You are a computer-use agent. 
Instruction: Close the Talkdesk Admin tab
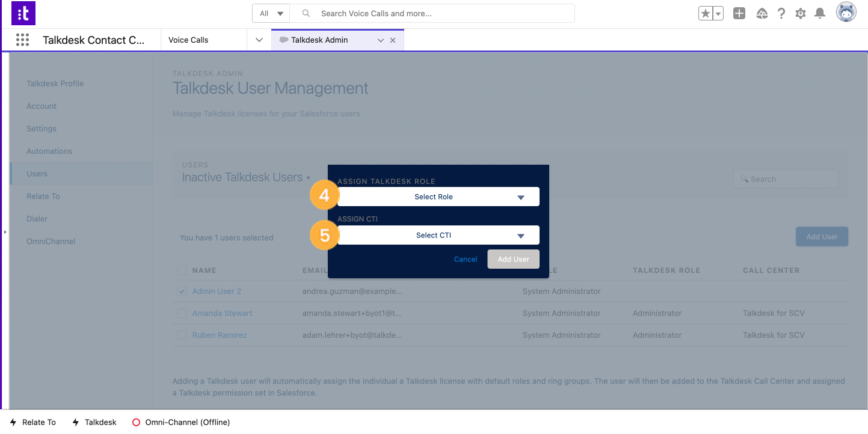tap(393, 40)
